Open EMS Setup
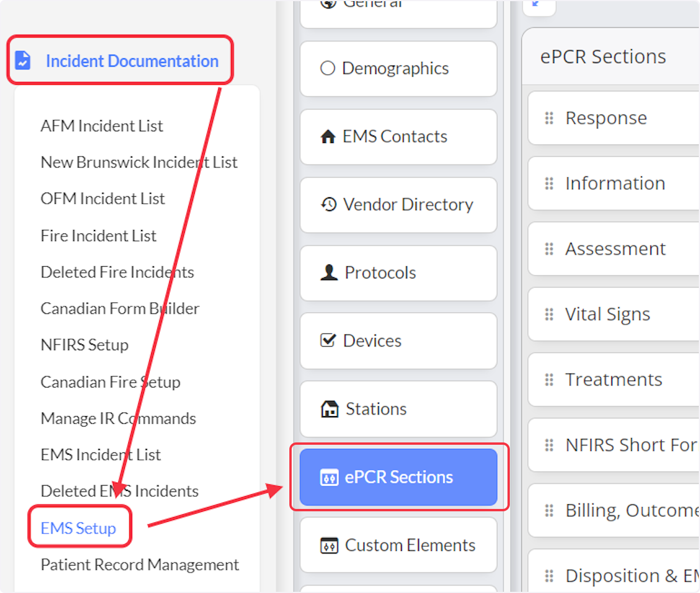Image resolution: width=700 pixels, height=593 pixels. pos(78,528)
